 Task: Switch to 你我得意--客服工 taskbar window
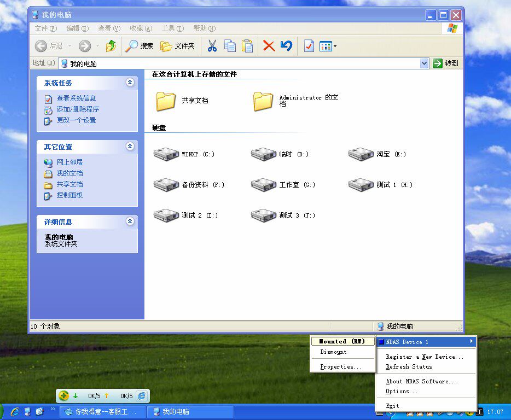[x=103, y=412]
